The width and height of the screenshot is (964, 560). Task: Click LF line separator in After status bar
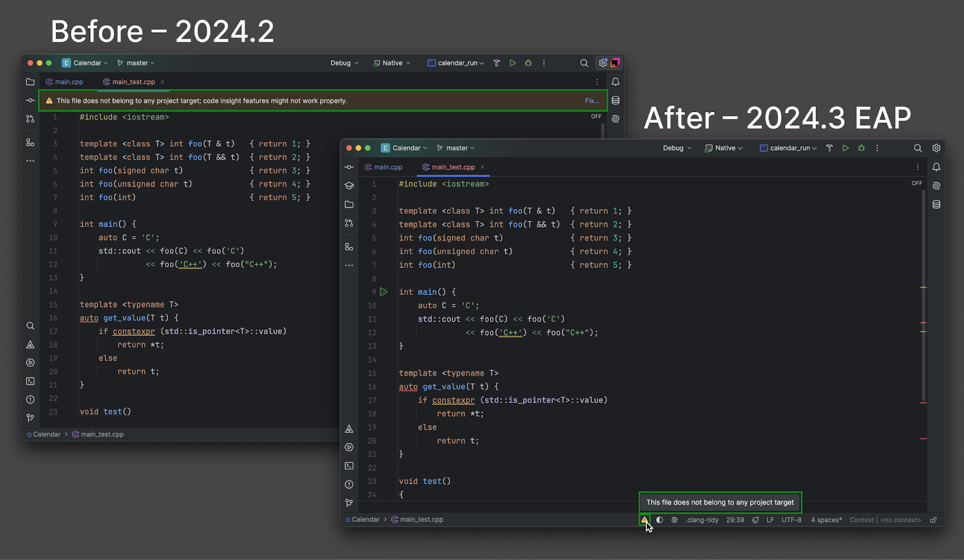click(770, 520)
